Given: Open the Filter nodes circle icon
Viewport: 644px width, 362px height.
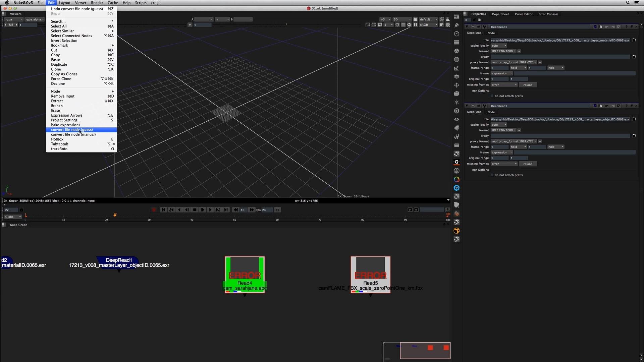Looking at the screenshot, I should pyautogui.click(x=457, y=60).
